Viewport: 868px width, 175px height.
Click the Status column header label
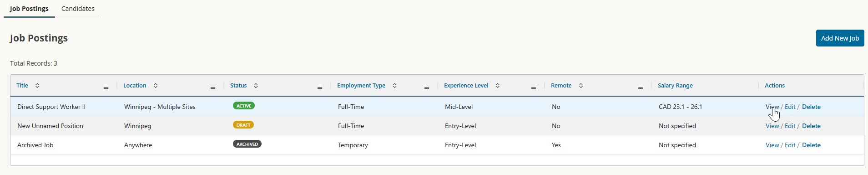238,86
